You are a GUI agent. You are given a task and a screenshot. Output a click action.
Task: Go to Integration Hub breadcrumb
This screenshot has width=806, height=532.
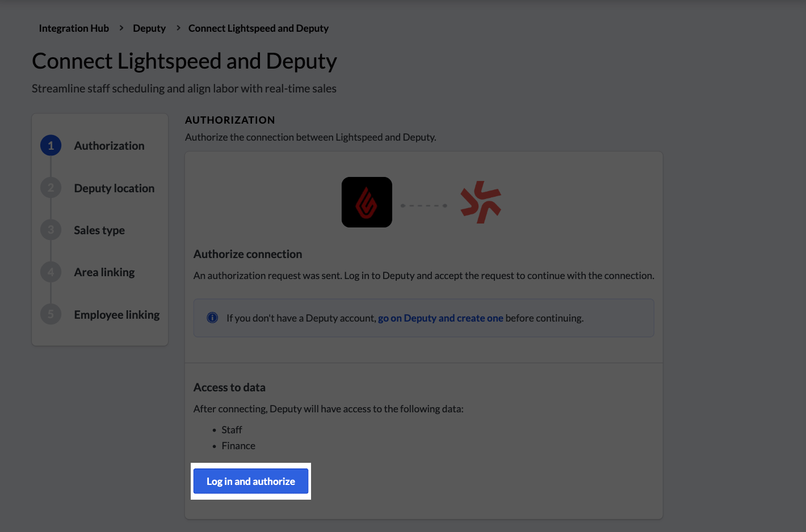click(74, 28)
